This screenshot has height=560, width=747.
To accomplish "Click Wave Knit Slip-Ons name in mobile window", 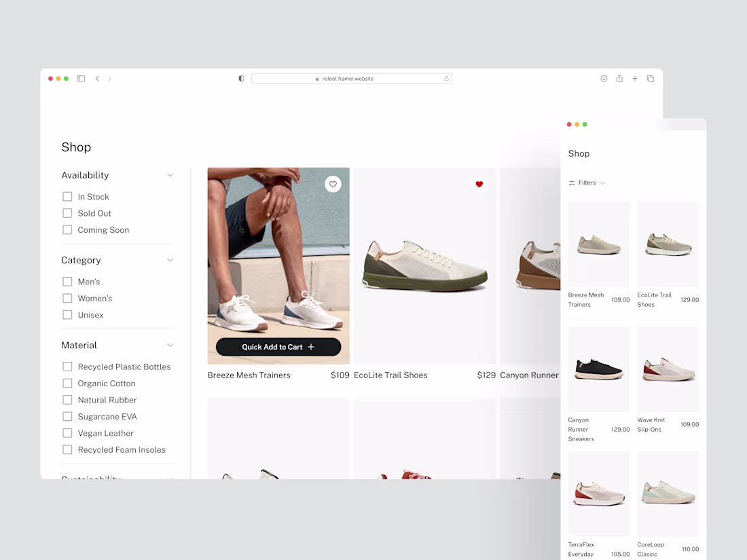I will pos(651,425).
